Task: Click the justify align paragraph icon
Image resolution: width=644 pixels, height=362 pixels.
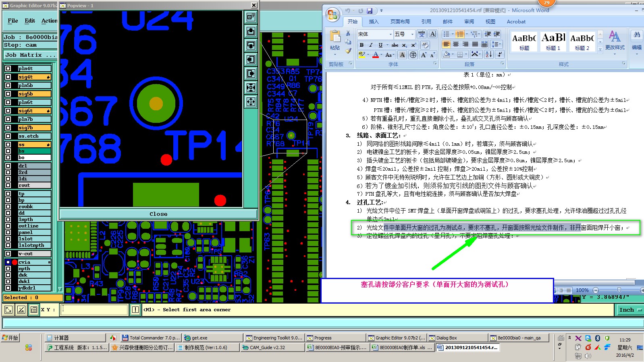Action: tap(475, 44)
